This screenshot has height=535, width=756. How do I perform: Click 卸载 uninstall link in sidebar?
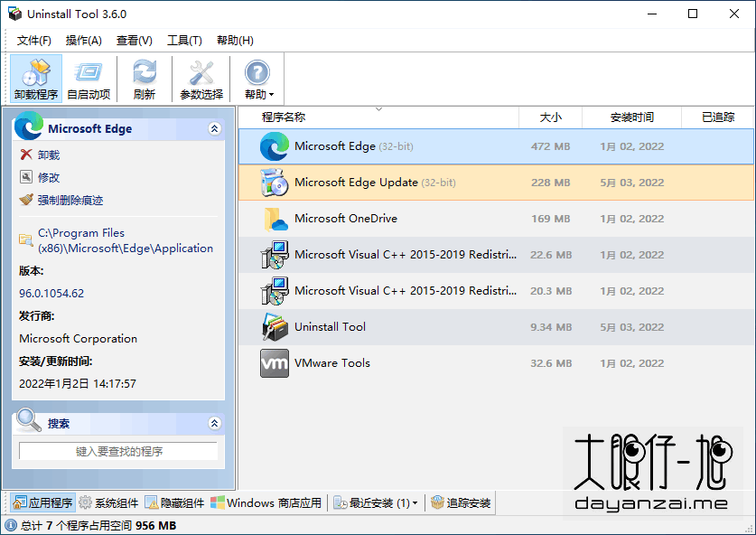click(49, 155)
